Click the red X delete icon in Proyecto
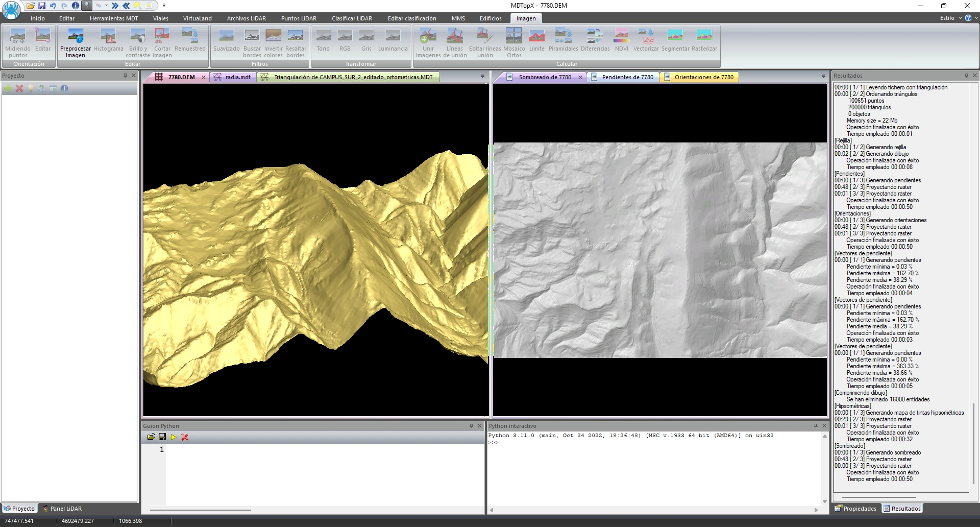980x527 pixels. point(19,88)
